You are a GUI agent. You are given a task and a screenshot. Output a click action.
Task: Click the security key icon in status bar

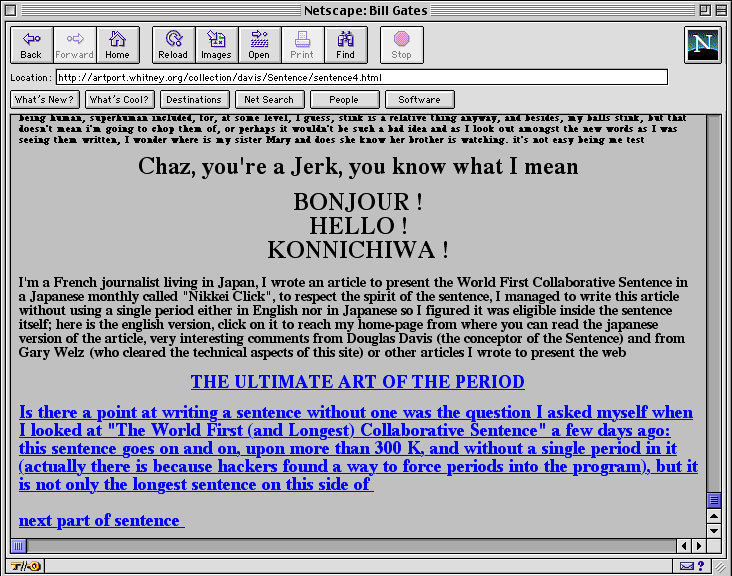[x=26, y=566]
